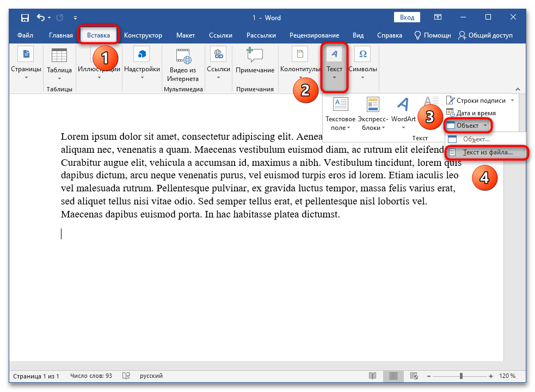Open Экспресс-блоки quick parts

pyautogui.click(x=373, y=114)
